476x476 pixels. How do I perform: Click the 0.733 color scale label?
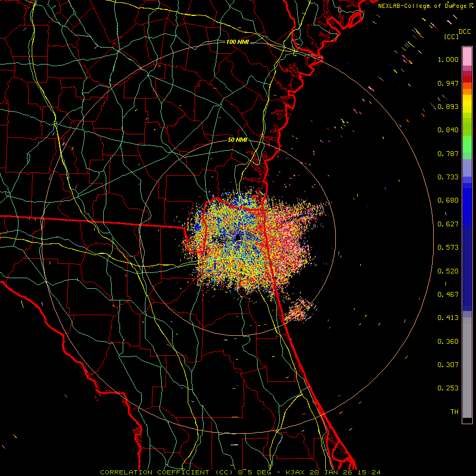click(448, 177)
